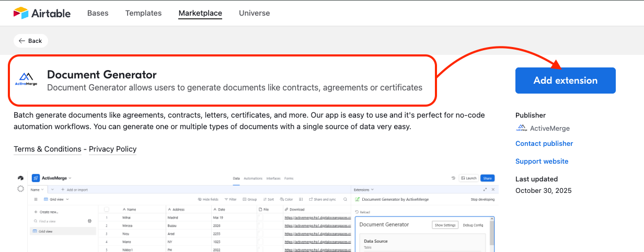Click the gear icon beside Find a view
The height and width of the screenshot is (252, 644).
tap(89, 221)
